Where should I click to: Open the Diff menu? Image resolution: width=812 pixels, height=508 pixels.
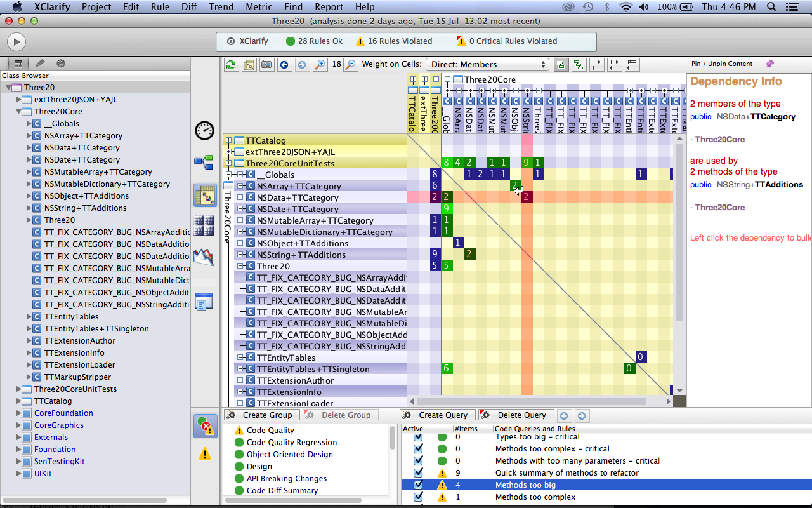tap(188, 7)
